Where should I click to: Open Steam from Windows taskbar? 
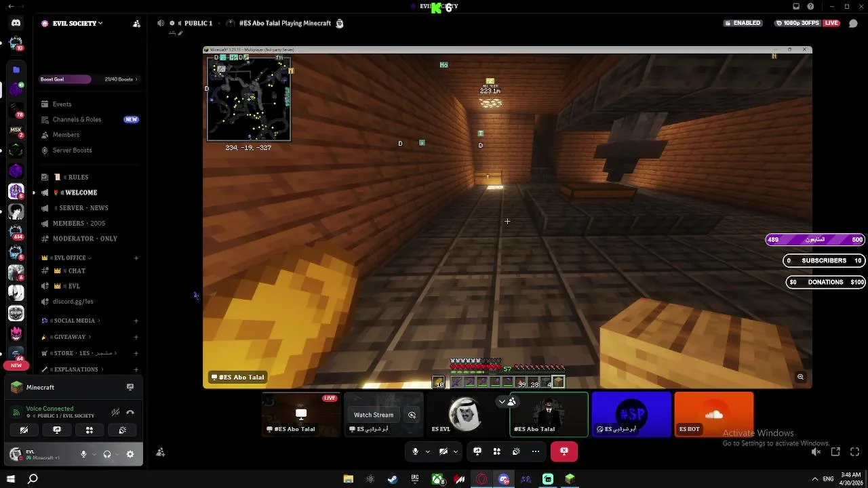click(x=393, y=479)
